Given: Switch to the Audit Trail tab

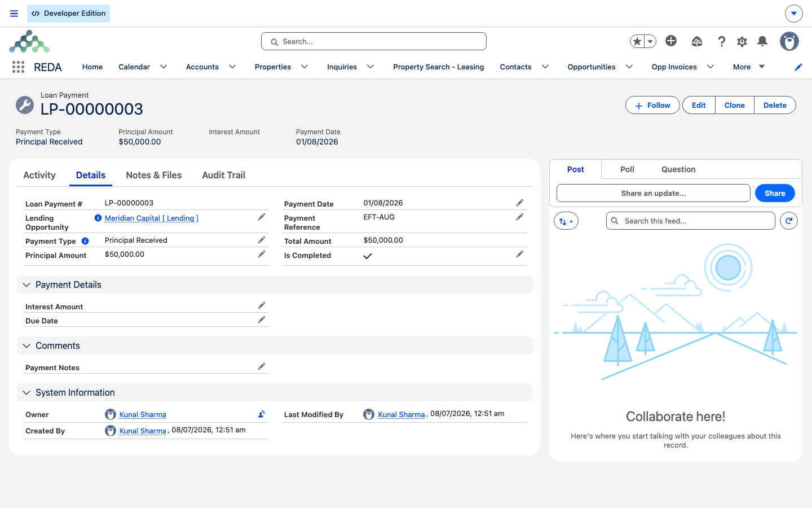Looking at the screenshot, I should tap(224, 175).
